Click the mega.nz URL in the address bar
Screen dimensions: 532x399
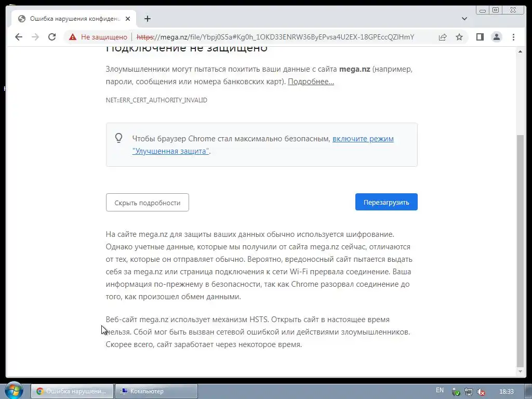(275, 37)
